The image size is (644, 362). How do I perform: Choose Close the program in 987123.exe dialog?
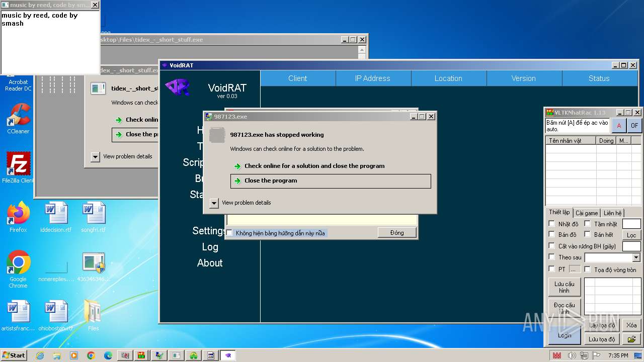tap(331, 181)
